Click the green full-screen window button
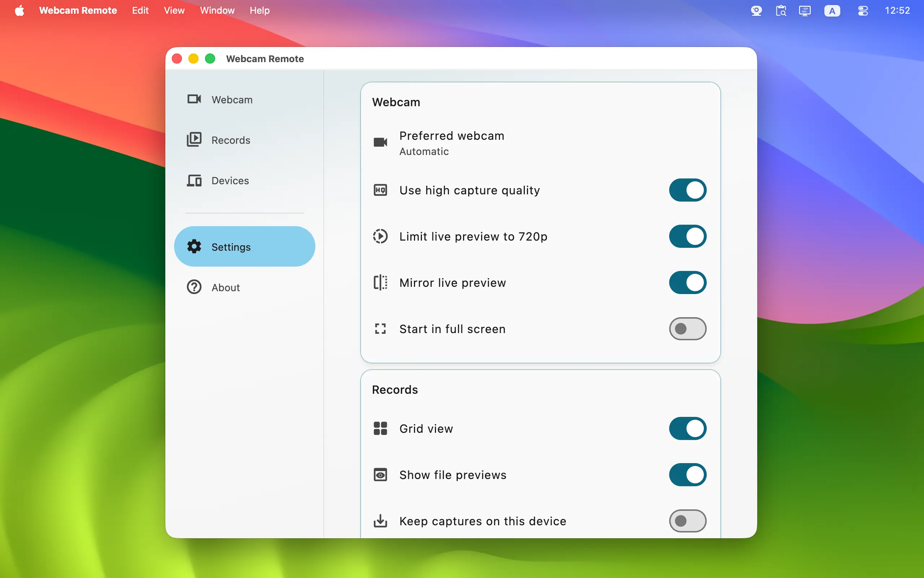The height and width of the screenshot is (578, 924). coord(210,59)
